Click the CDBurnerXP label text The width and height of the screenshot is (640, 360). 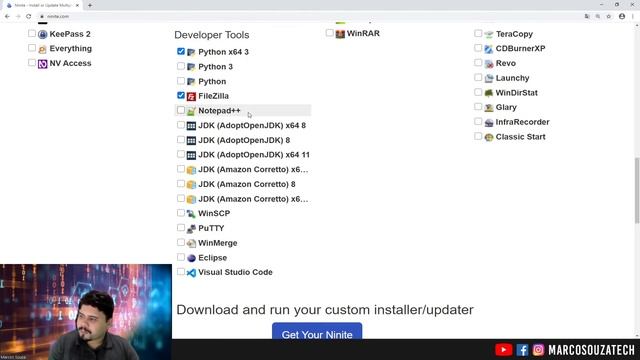(x=520, y=49)
